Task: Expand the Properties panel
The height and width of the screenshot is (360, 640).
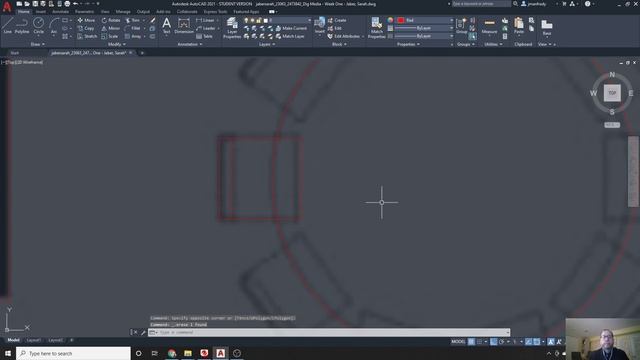Action: point(408,44)
